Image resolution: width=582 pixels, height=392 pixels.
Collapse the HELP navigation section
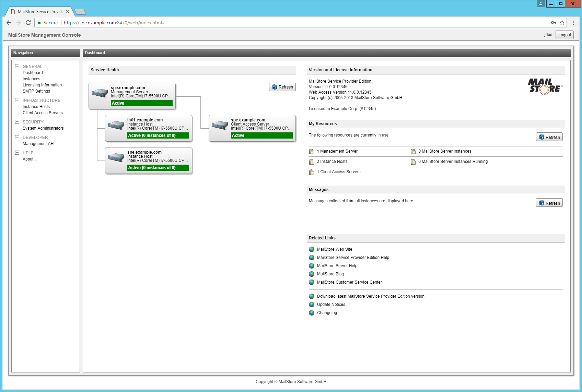[17, 153]
